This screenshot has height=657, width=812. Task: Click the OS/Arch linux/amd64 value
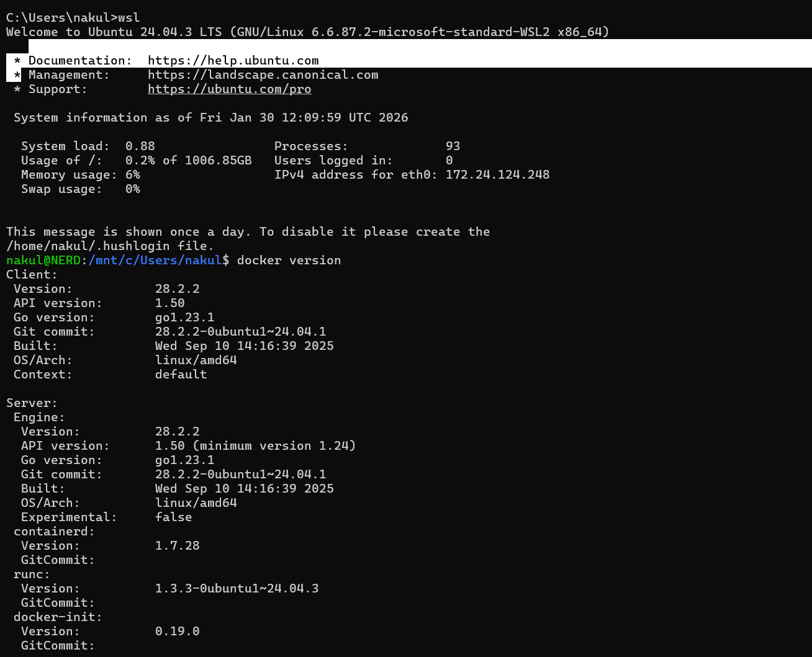click(x=196, y=360)
